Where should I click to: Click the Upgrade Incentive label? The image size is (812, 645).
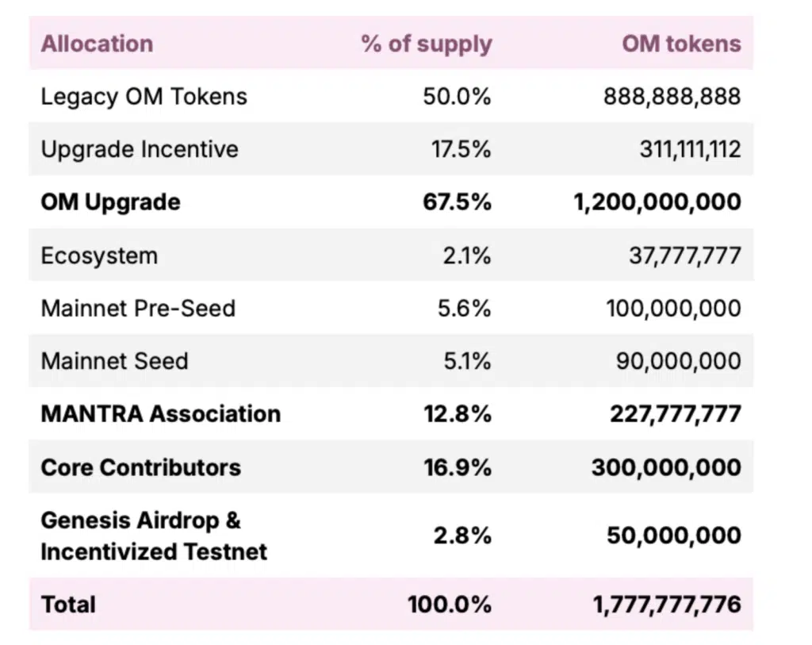140,149
